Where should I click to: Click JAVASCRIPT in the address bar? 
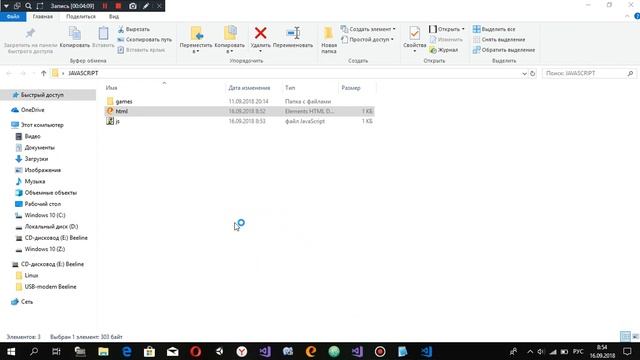tap(83, 73)
